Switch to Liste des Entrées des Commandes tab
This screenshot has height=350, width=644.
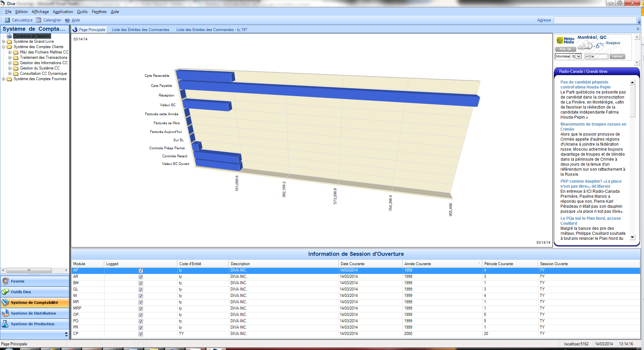(140, 30)
